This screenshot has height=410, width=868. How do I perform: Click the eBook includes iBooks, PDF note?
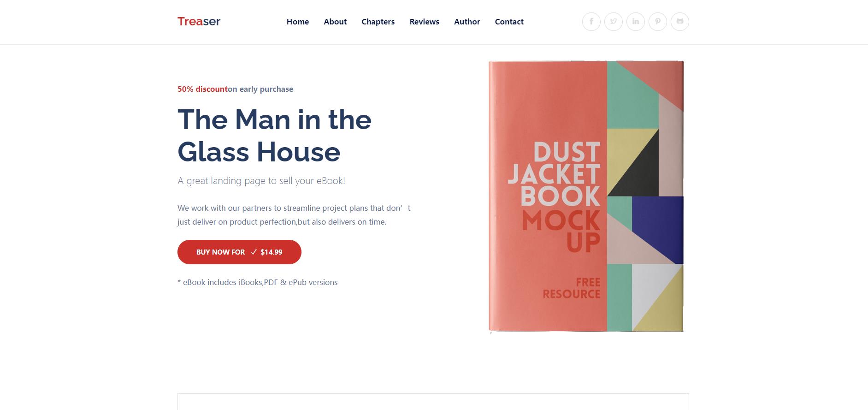[257, 282]
